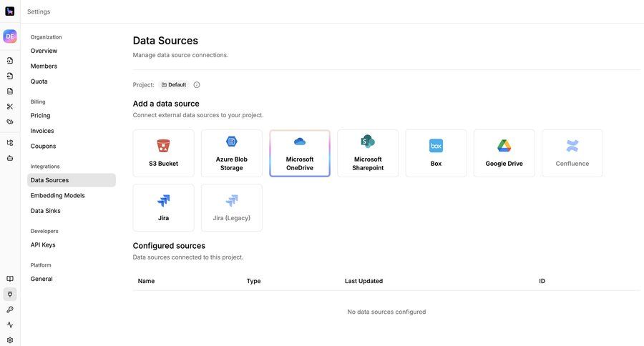This screenshot has width=644, height=346.
Task: Open the book documentation icon
Action: (x=10, y=279)
